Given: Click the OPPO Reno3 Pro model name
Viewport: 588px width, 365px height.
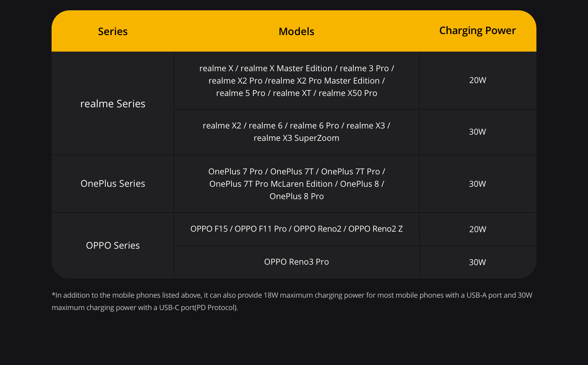Looking at the screenshot, I should click(296, 262).
